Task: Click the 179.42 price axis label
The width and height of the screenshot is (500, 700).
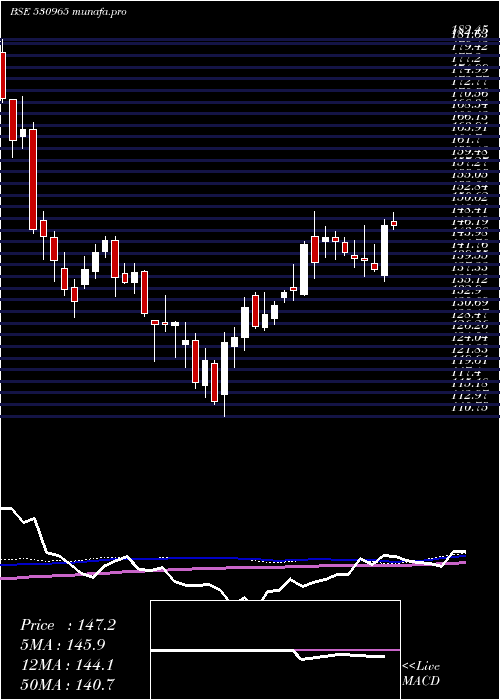Action: [469, 46]
